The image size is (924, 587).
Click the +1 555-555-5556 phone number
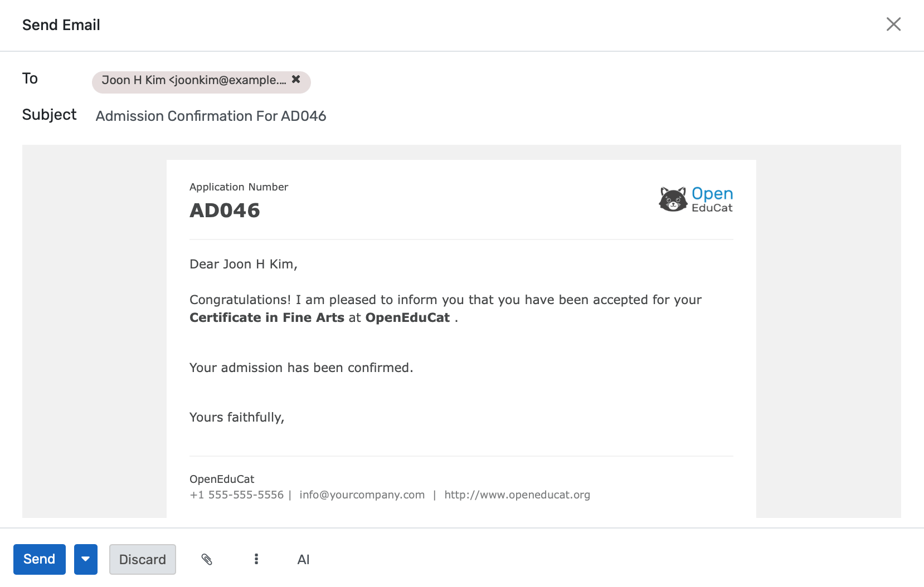tap(236, 495)
